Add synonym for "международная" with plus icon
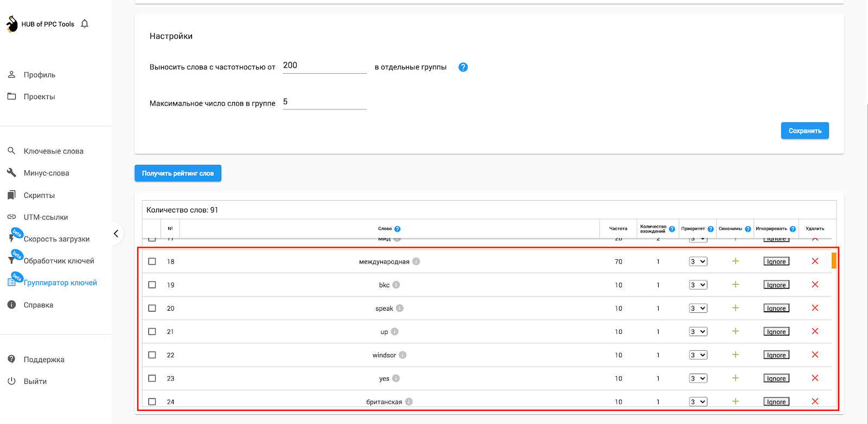Viewport: 868px width, 424px height. tap(736, 261)
